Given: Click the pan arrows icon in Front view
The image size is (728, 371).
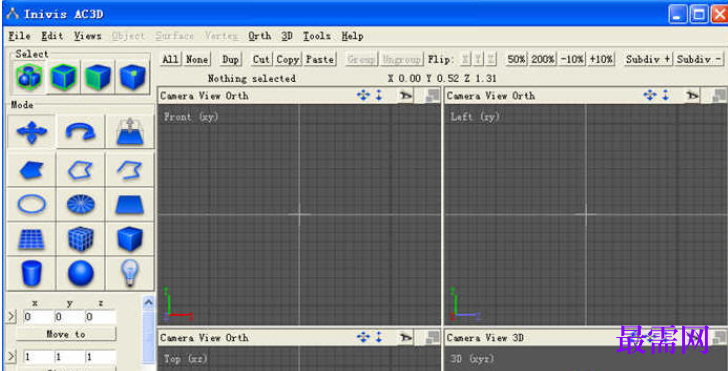Looking at the screenshot, I should [363, 96].
